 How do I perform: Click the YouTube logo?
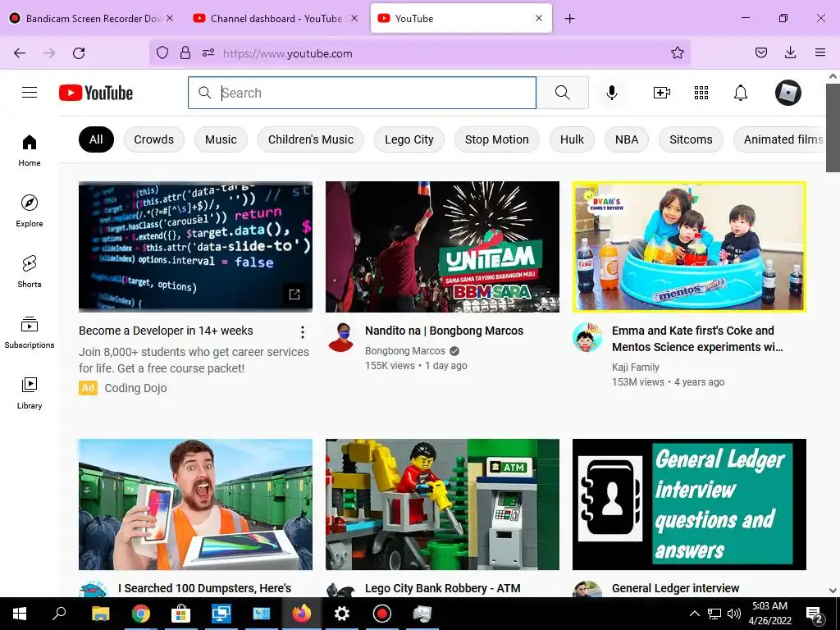tap(96, 93)
